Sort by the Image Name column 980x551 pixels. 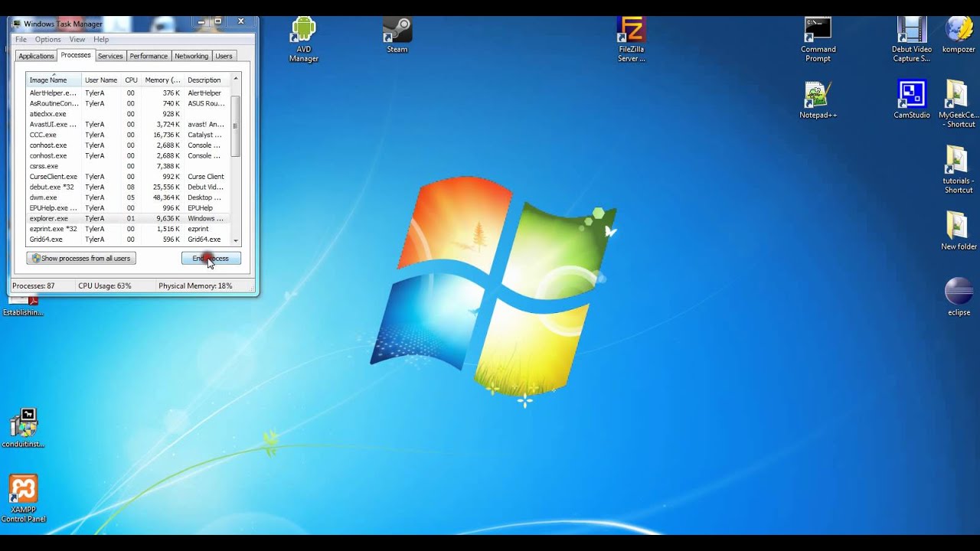pyautogui.click(x=54, y=80)
